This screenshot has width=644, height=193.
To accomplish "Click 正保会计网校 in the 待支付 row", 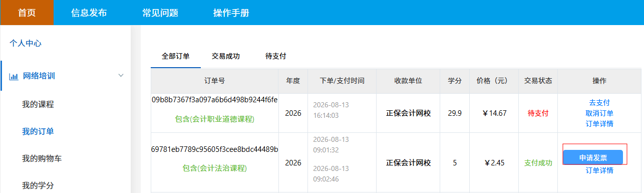I will pyautogui.click(x=408, y=113).
